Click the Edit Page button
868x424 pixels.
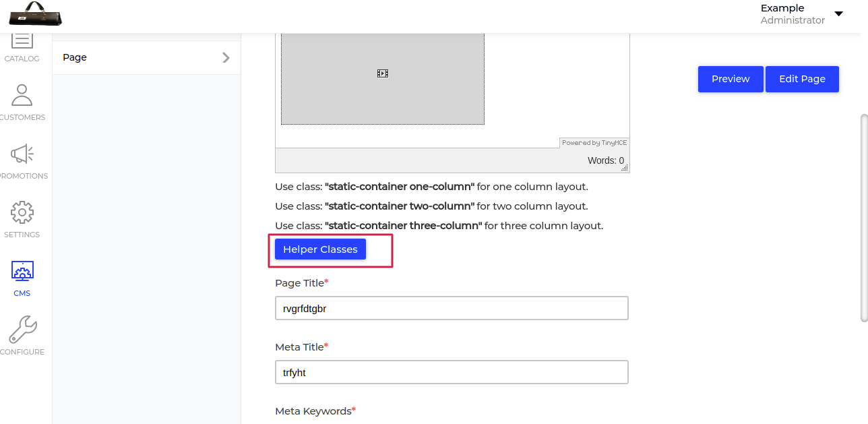(x=802, y=79)
